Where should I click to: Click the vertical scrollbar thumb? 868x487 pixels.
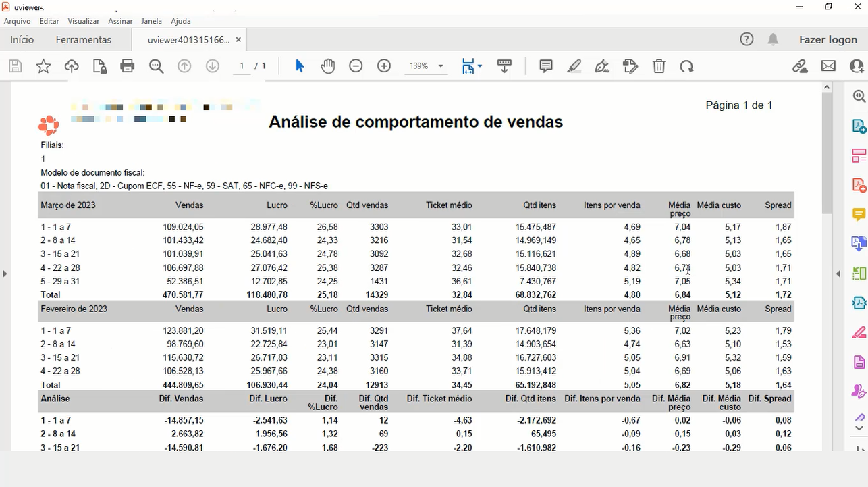[827, 153]
